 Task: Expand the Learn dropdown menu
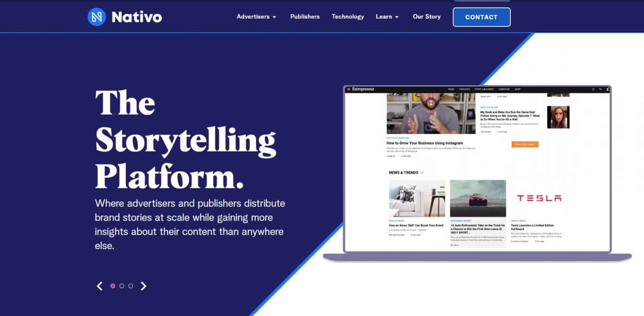click(387, 17)
